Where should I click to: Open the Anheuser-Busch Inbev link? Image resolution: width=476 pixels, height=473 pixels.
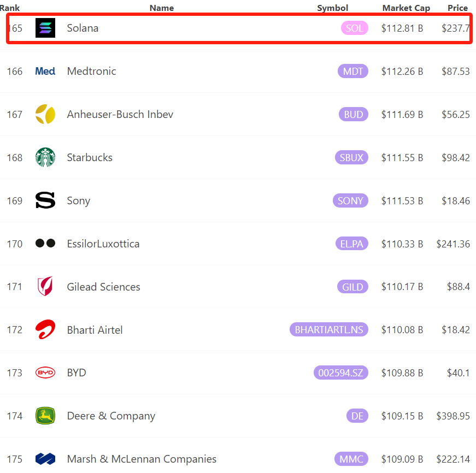click(120, 114)
